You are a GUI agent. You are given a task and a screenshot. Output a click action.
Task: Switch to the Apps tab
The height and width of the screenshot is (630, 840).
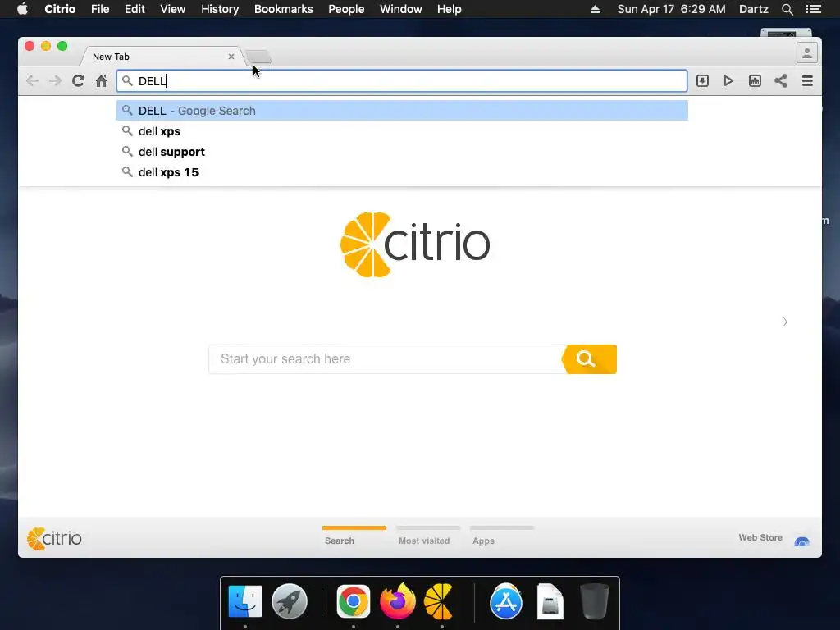click(501, 535)
